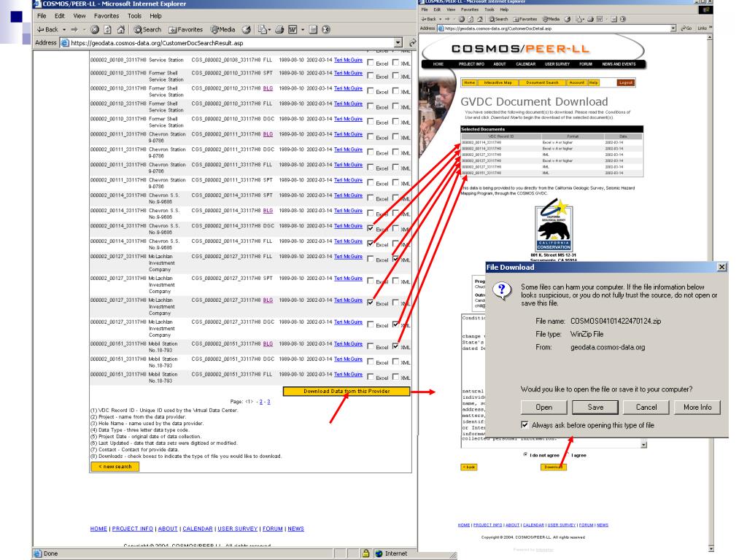The height and width of the screenshot is (560, 747).
Task: Open the Edit menu in the left window
Action: [x=60, y=16]
